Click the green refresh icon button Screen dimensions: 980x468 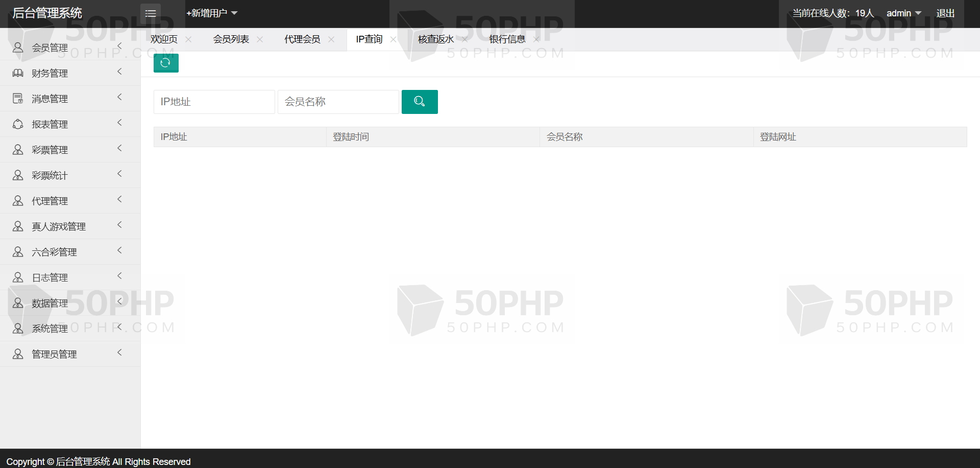coord(165,63)
